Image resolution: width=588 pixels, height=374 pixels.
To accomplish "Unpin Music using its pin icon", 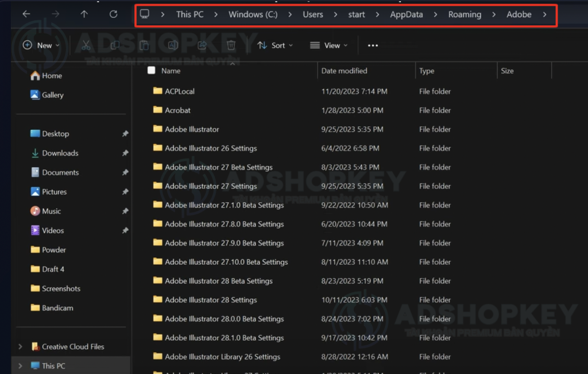I will click(125, 211).
